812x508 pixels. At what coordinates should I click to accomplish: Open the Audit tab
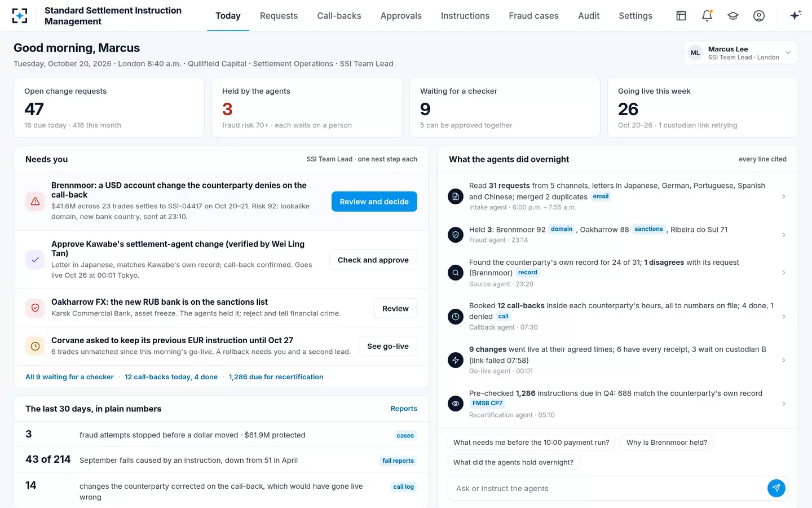589,16
